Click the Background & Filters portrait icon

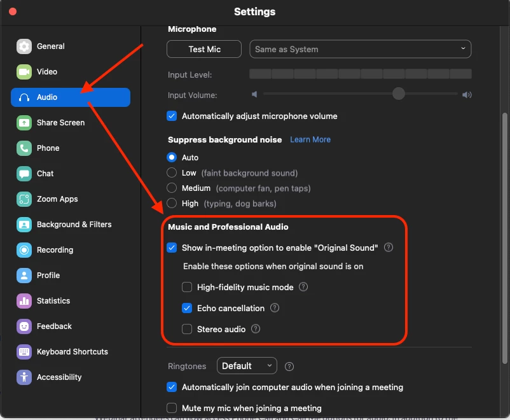tap(24, 225)
